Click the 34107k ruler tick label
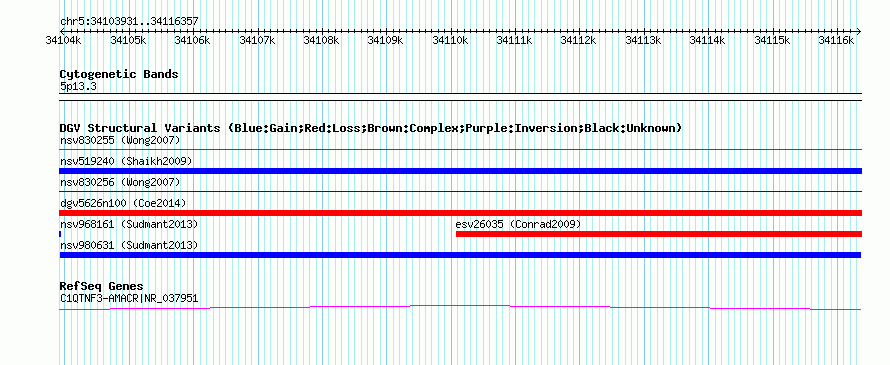The height and width of the screenshot is (365, 890). tap(257, 40)
